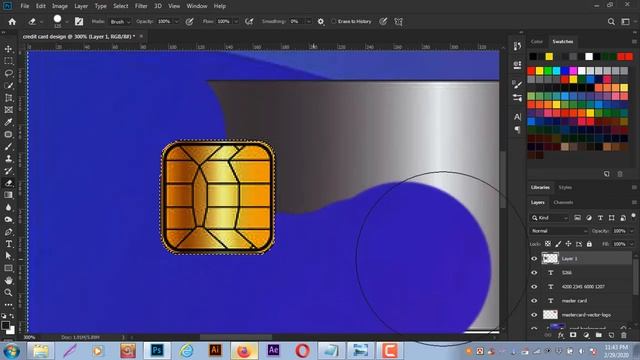Select the Crop tool

(8, 98)
